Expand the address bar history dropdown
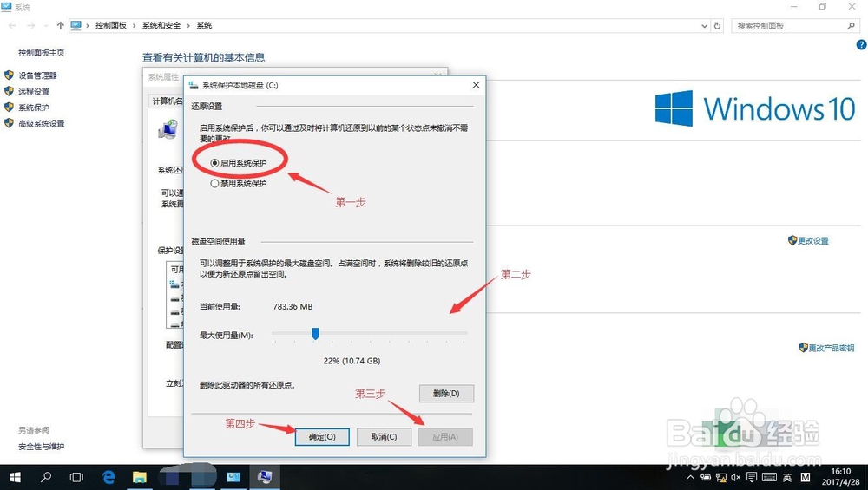868x490 pixels. click(x=704, y=26)
